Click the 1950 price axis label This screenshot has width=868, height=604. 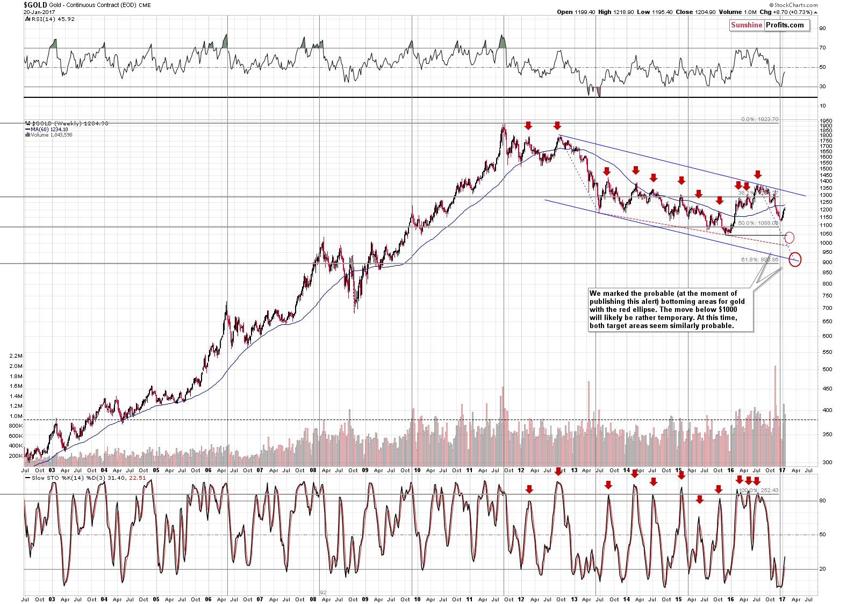coord(826,121)
